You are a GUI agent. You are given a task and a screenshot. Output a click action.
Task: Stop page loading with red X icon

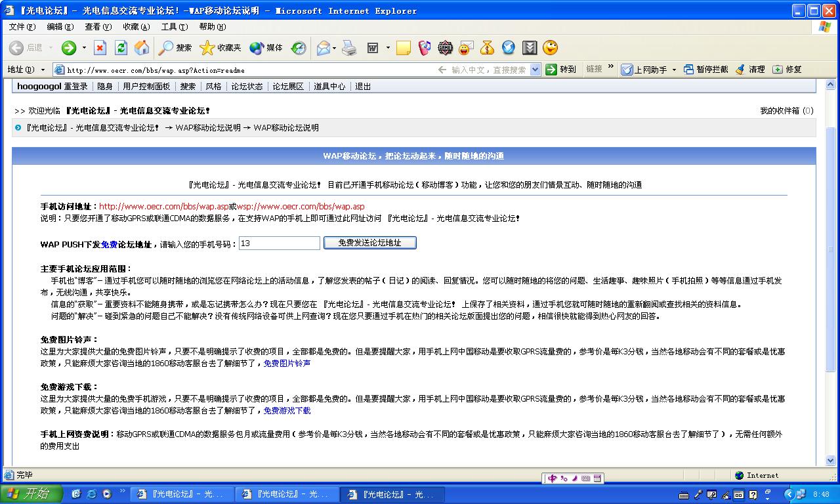[x=100, y=48]
